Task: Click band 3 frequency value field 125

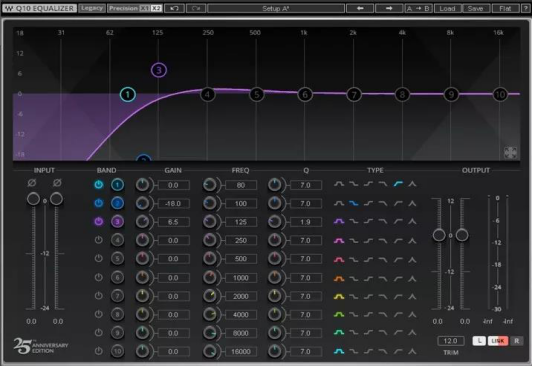Action: [240, 222]
